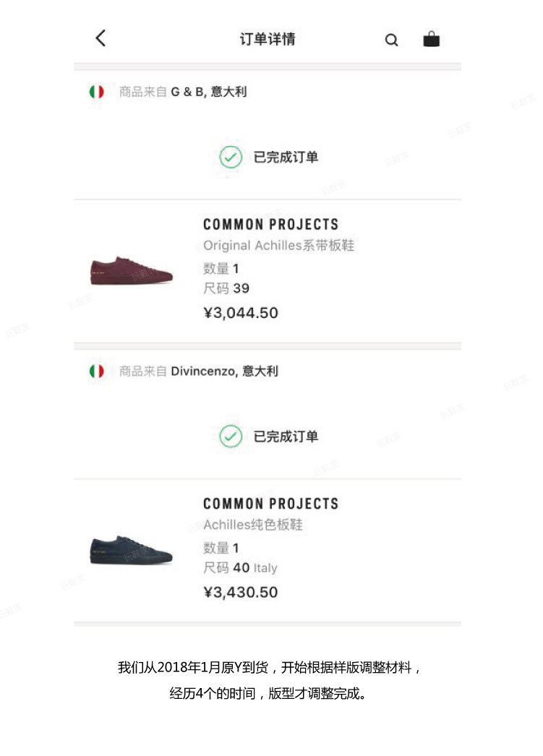543x756 pixels.
Task: Open navy Achilles sneaker thumbnail
Action: (x=131, y=550)
